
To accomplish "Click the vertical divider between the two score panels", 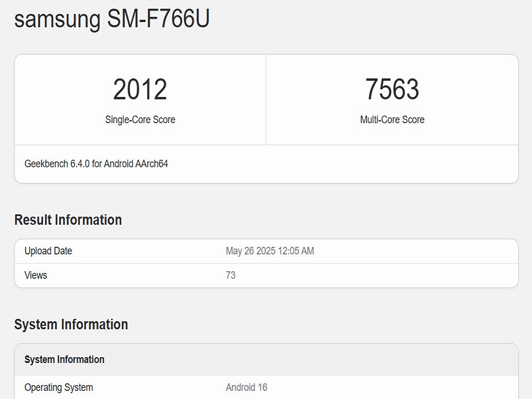I will [266, 100].
